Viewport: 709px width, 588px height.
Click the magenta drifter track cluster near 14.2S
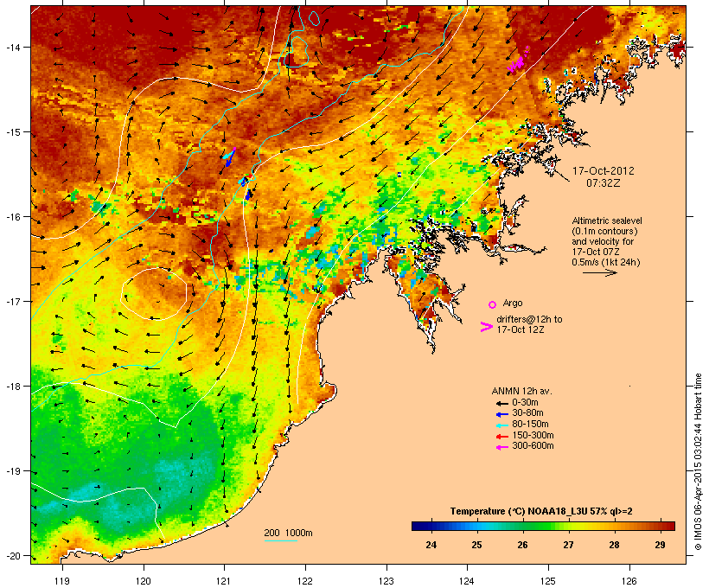pyautogui.click(x=518, y=62)
